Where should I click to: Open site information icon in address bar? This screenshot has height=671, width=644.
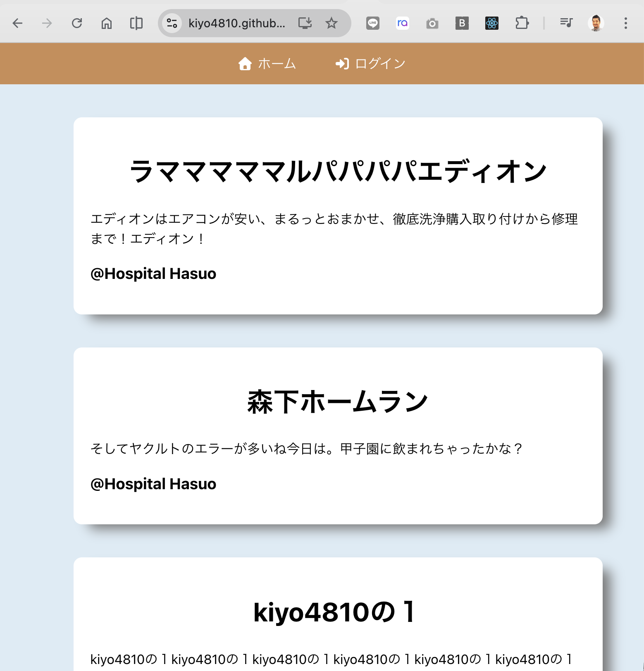[172, 23]
